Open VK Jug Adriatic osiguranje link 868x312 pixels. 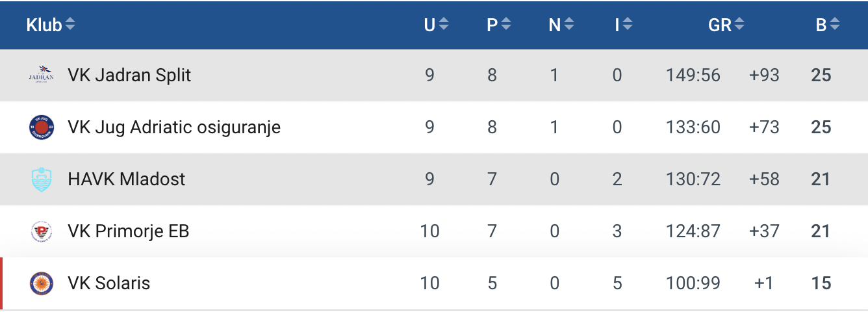click(x=174, y=127)
